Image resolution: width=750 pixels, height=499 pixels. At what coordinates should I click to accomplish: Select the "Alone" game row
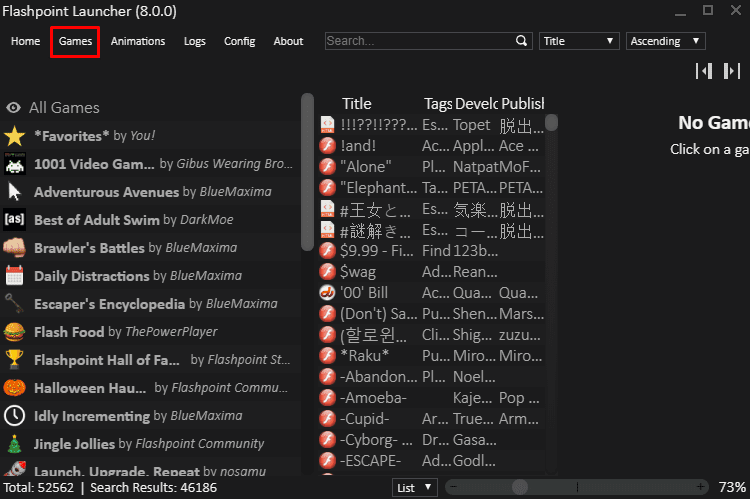(431, 166)
